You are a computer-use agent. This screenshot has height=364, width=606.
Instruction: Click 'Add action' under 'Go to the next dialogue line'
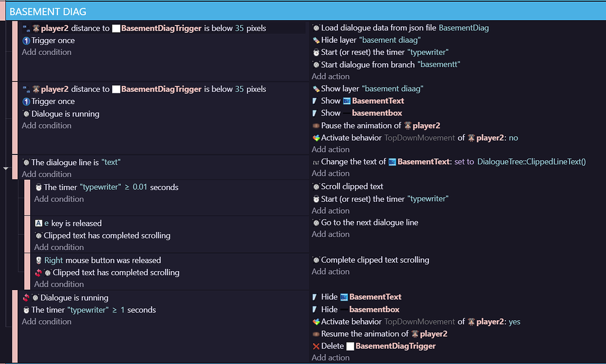point(330,234)
